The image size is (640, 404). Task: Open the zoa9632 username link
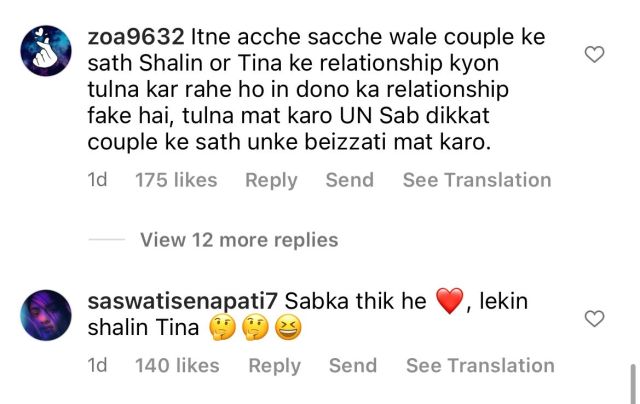136,37
